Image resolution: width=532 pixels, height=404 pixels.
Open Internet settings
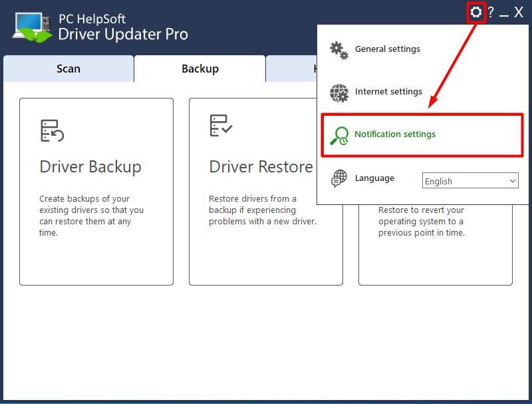[x=388, y=92]
